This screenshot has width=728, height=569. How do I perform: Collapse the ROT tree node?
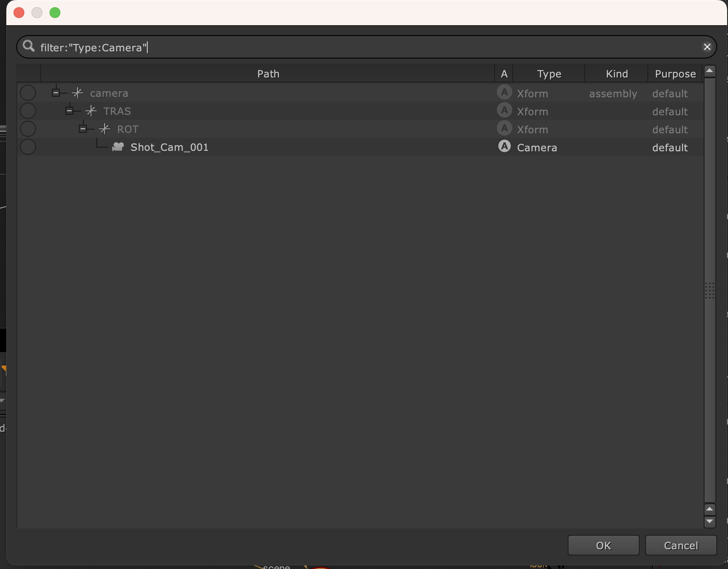[83, 129]
